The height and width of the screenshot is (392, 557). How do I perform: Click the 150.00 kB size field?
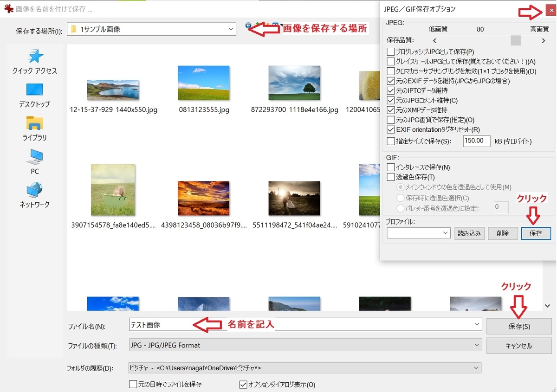pyautogui.click(x=477, y=141)
